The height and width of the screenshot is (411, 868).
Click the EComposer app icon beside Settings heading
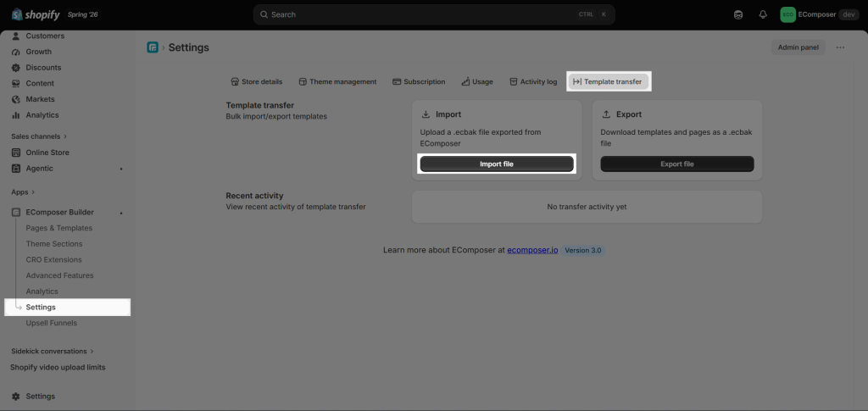click(153, 47)
